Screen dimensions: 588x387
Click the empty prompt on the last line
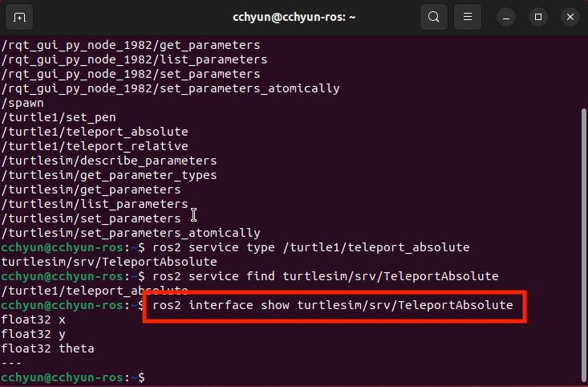coord(73,377)
